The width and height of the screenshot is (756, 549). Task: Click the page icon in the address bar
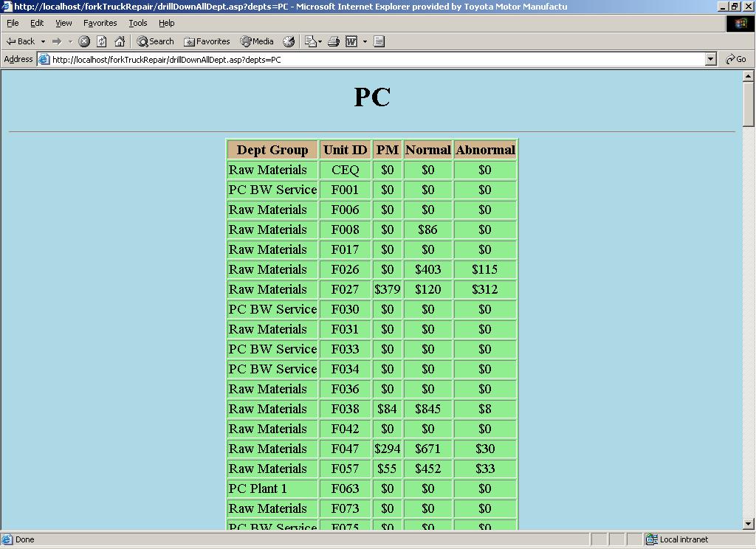click(x=44, y=60)
